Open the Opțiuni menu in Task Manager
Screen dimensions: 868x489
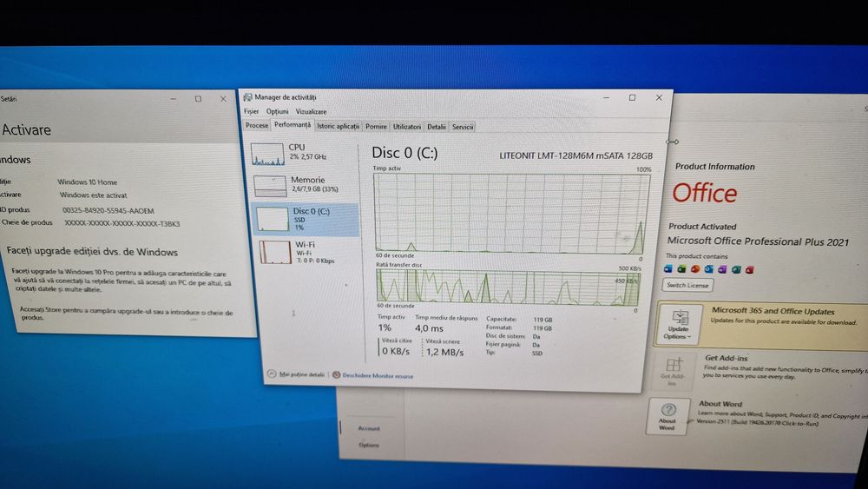[277, 111]
